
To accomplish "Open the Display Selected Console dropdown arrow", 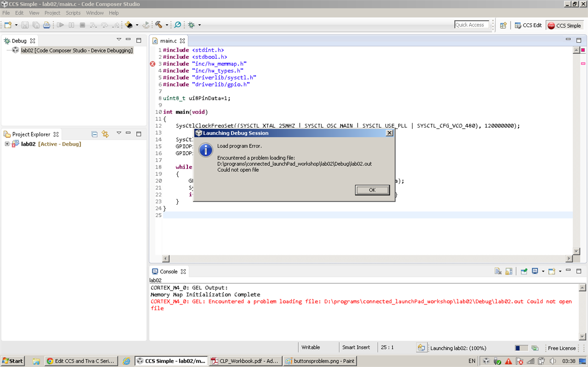I will click(543, 271).
